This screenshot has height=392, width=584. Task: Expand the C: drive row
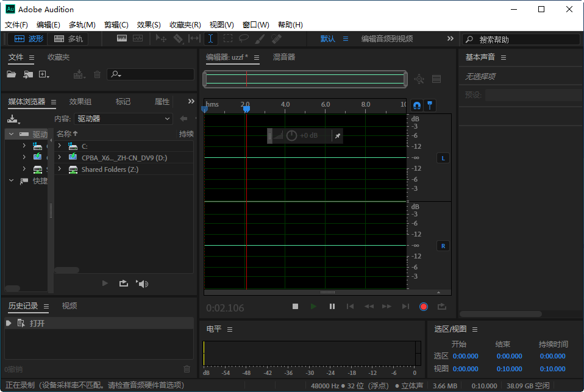tap(60, 146)
